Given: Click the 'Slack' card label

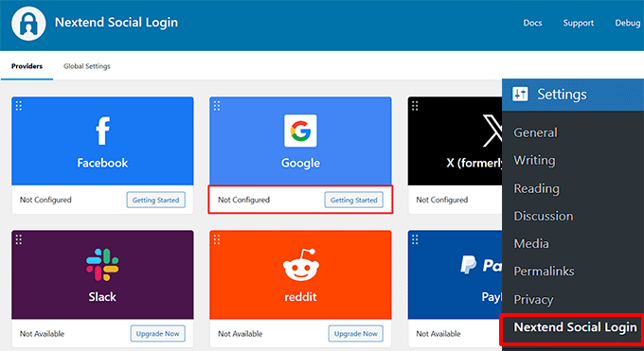Looking at the screenshot, I should pos(102,297).
